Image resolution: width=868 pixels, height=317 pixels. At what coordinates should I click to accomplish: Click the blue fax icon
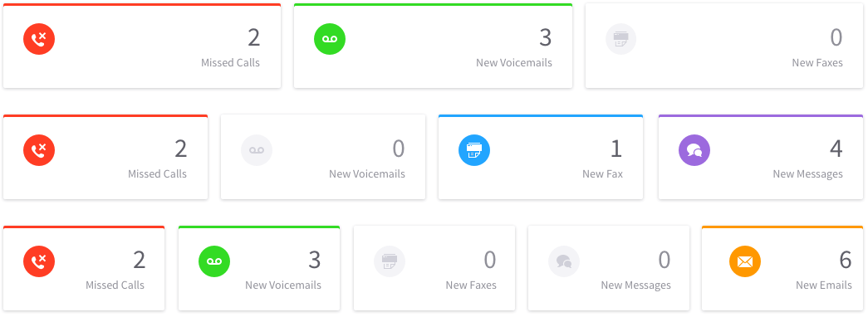coord(474,150)
